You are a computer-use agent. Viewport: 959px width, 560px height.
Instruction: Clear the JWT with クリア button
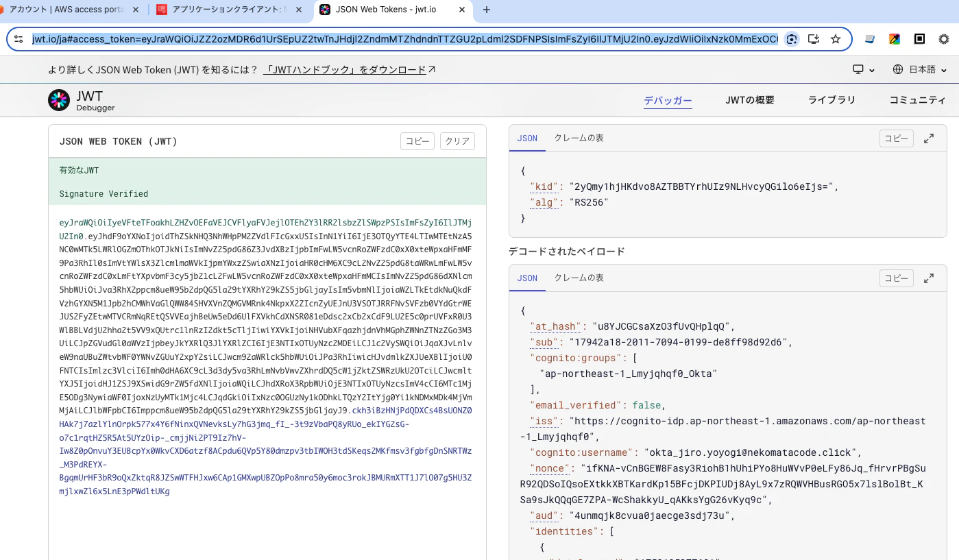[457, 141]
